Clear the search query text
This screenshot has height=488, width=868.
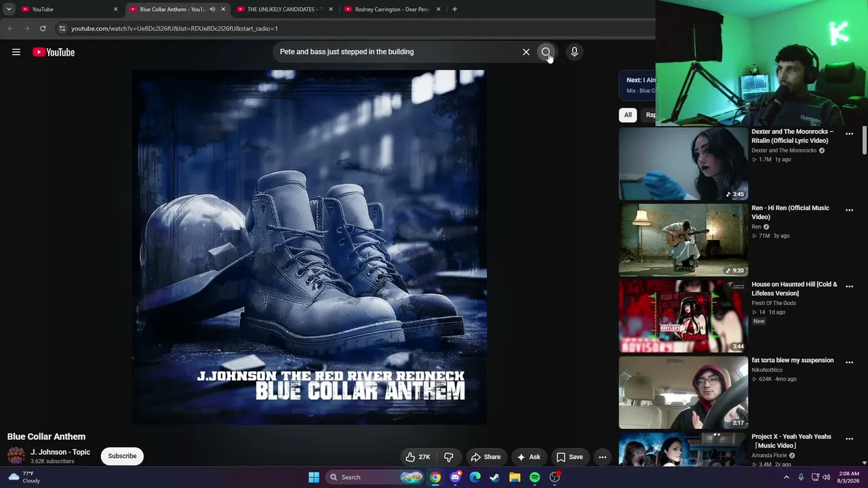[526, 52]
